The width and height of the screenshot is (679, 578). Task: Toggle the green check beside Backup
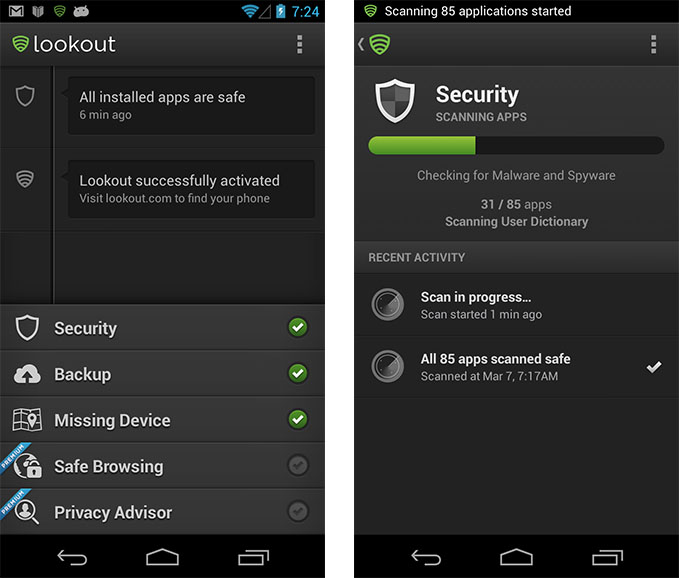(x=298, y=373)
